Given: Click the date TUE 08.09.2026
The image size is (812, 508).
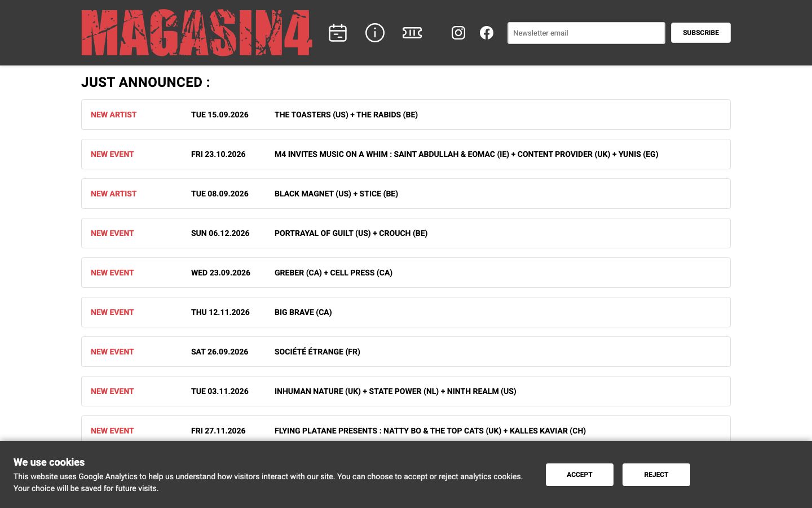Looking at the screenshot, I should (220, 194).
